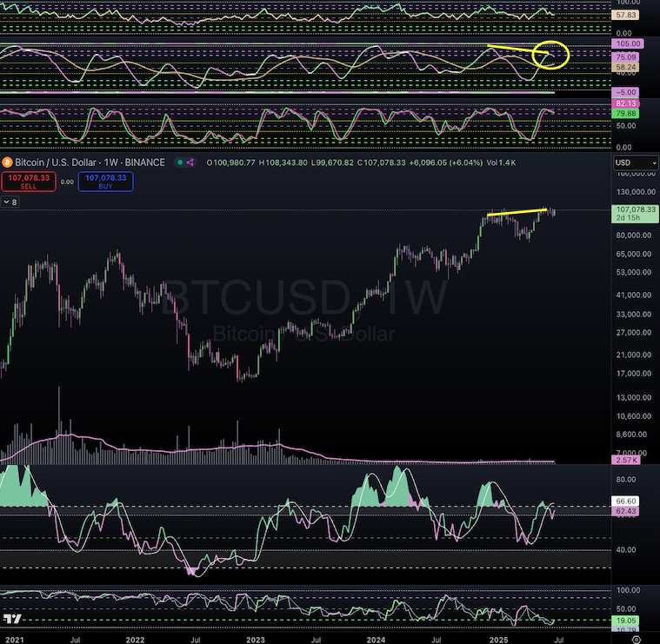660x644 pixels.
Task: Click the 65,000.00 price axis label
Action: click(x=634, y=254)
